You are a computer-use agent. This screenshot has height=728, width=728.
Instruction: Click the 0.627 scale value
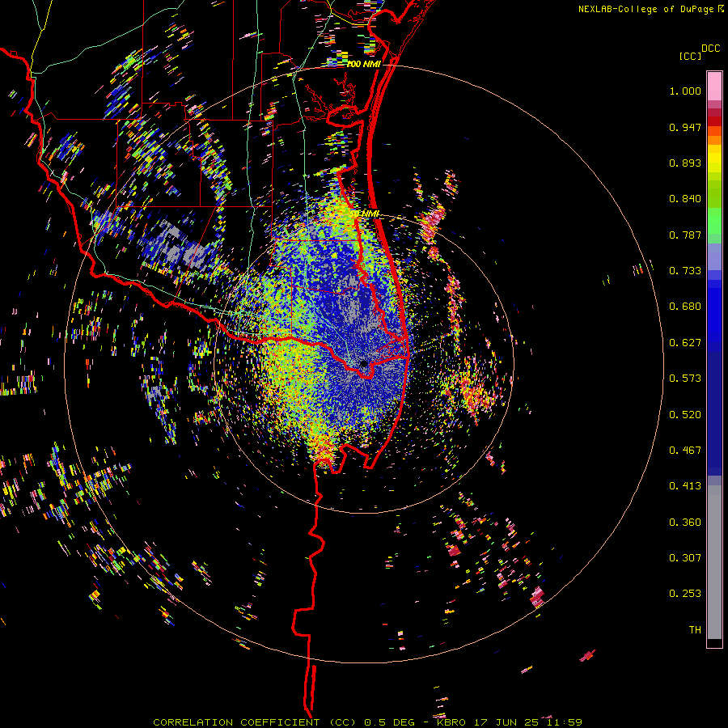(685, 343)
